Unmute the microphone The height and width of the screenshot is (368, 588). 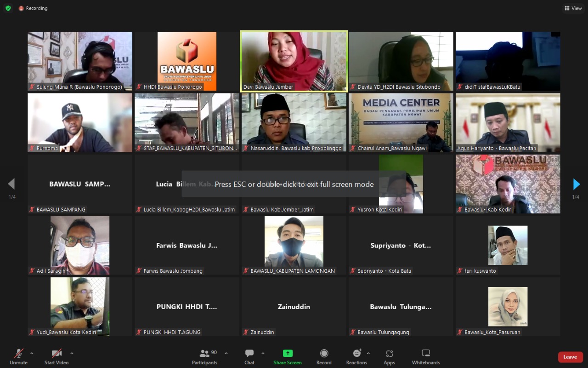click(x=18, y=354)
